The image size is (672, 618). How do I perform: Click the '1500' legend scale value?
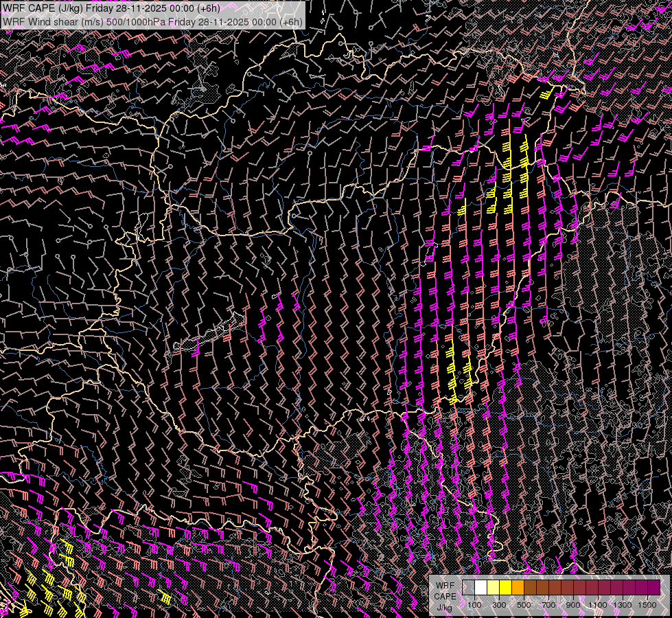pos(647,605)
